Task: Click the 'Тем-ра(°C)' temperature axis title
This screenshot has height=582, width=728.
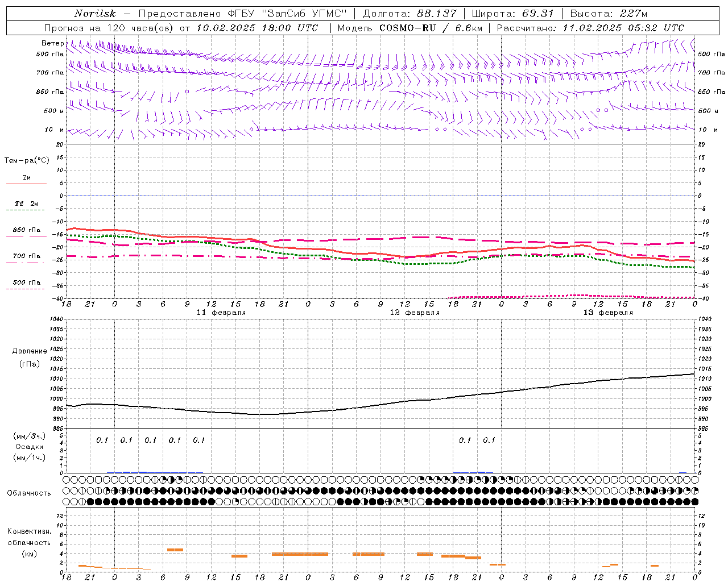Action: (x=27, y=161)
